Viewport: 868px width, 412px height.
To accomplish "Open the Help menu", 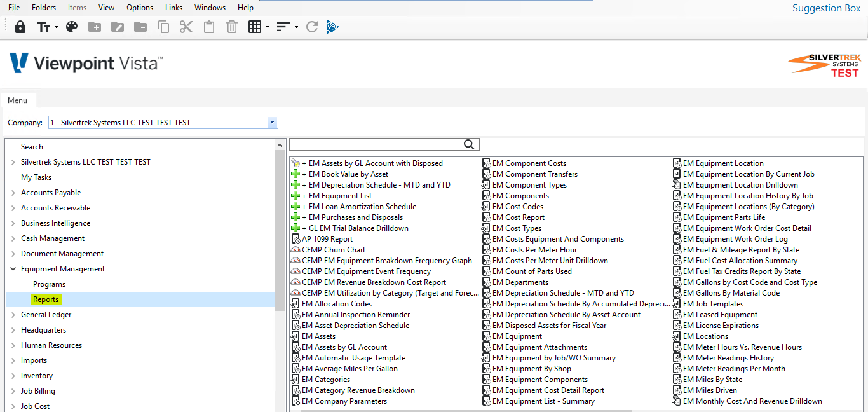I will coord(245,8).
